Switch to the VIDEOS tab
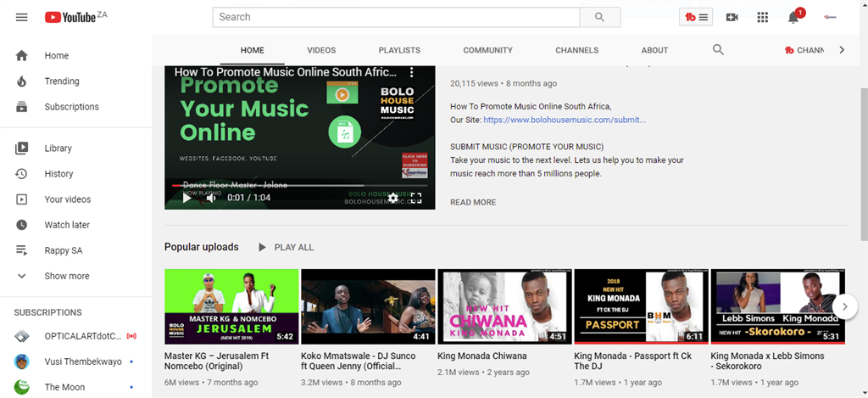 pos(321,50)
